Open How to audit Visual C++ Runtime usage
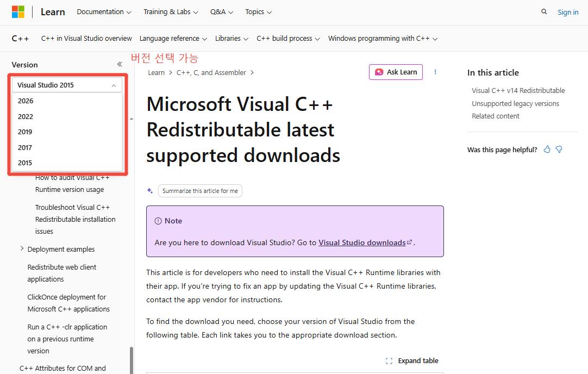Image resolution: width=588 pixels, height=374 pixels. click(72, 183)
